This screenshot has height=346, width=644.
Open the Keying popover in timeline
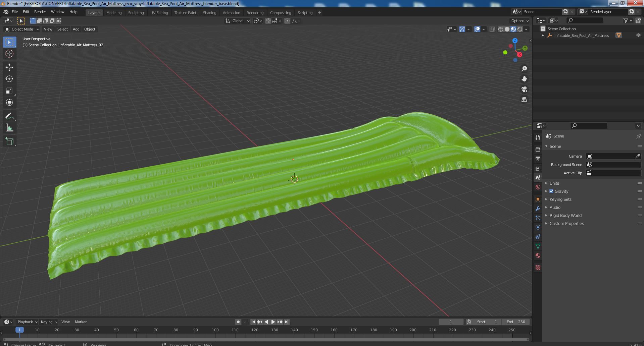pos(49,322)
